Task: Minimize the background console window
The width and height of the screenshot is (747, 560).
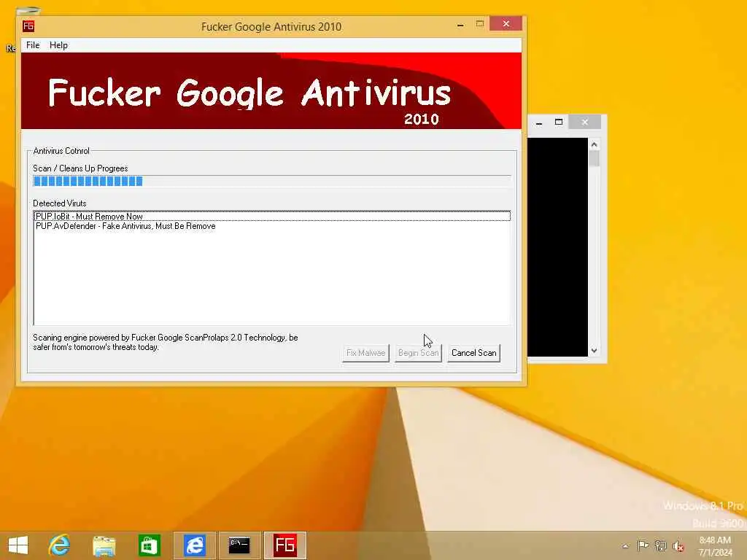Action: pos(539,122)
